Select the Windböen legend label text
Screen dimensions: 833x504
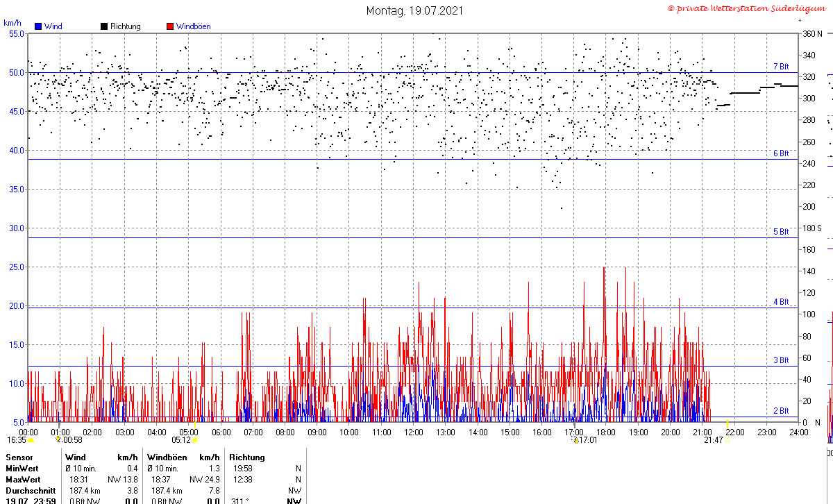(193, 26)
